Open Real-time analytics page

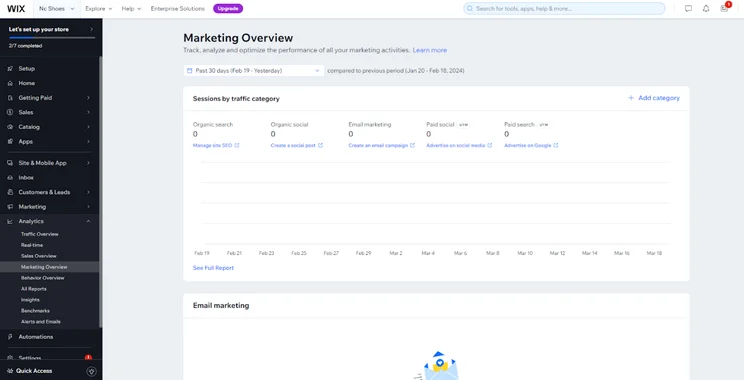32,245
